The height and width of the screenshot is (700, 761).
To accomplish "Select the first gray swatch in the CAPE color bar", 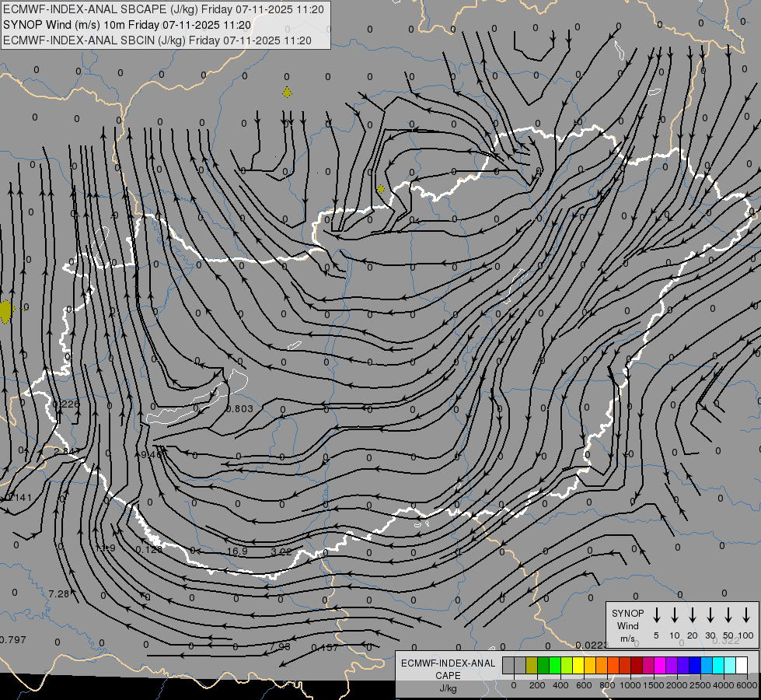I will (x=508, y=665).
